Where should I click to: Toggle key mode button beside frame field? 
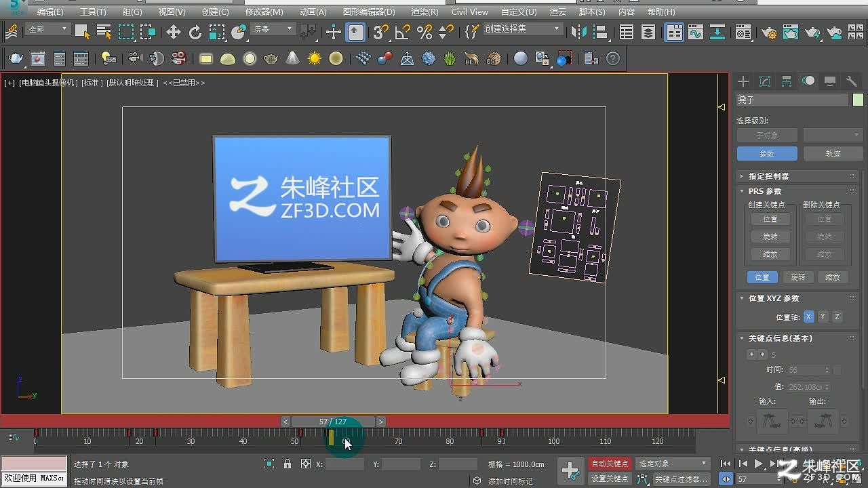[726, 479]
